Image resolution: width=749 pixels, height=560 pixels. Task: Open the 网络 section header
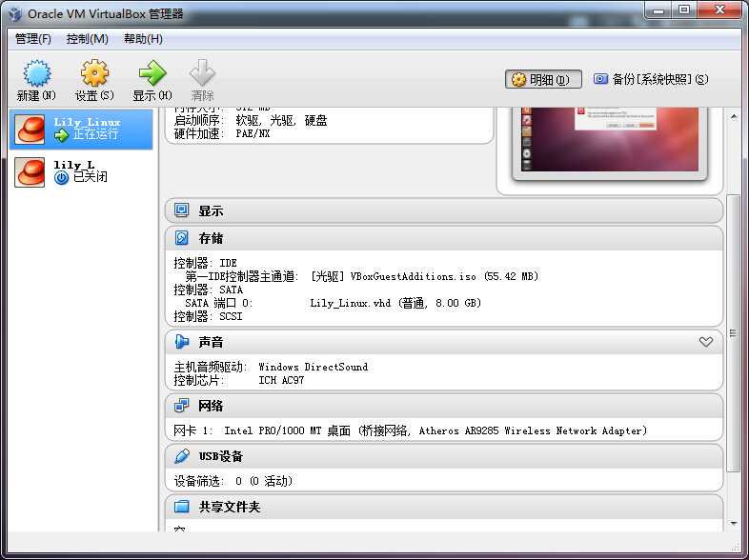[444, 406]
